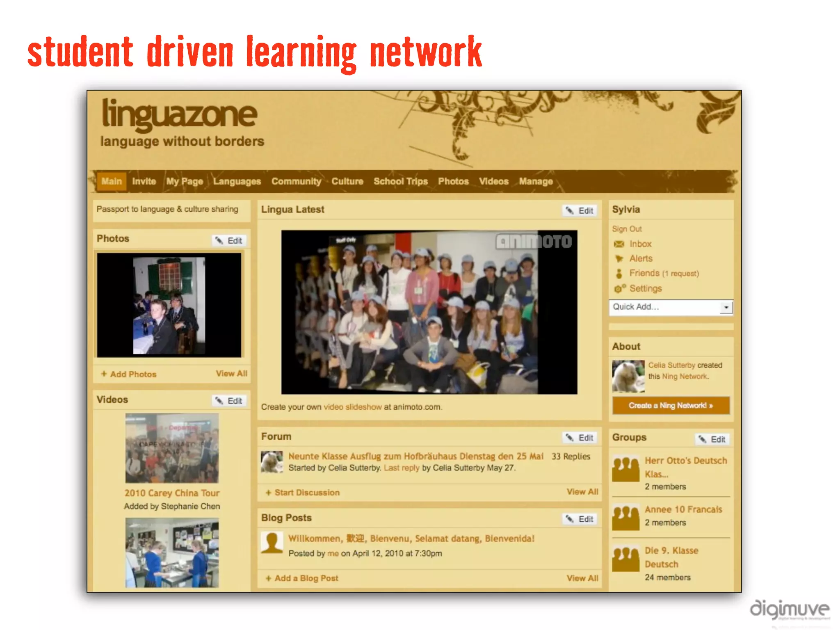Click the second video thumbnail with blue uniforms
Screen dimensions: 840x630
pyautogui.click(x=172, y=552)
